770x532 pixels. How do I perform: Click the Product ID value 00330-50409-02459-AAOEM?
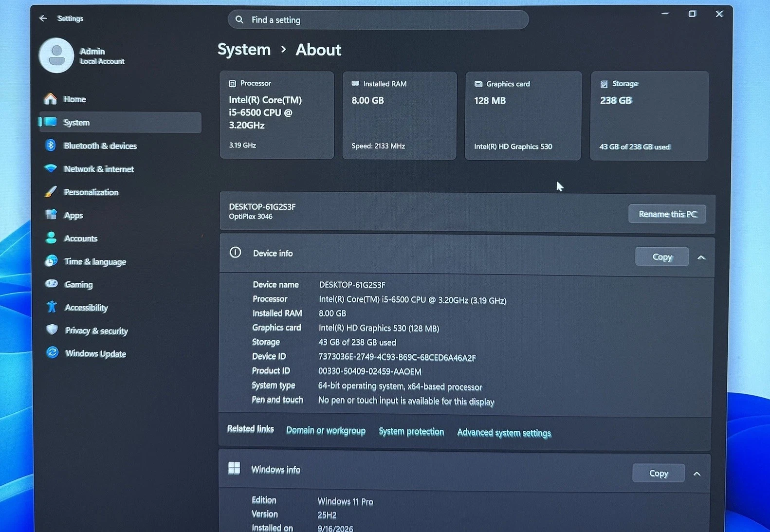tap(369, 371)
